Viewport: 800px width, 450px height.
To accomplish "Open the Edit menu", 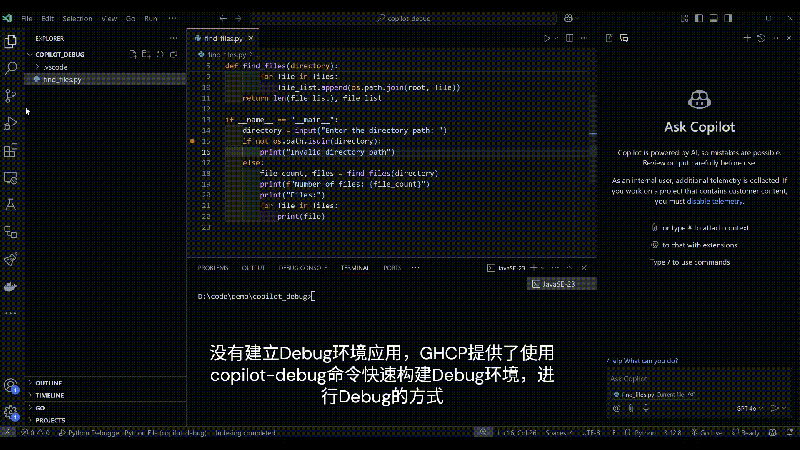I will click(x=47, y=18).
